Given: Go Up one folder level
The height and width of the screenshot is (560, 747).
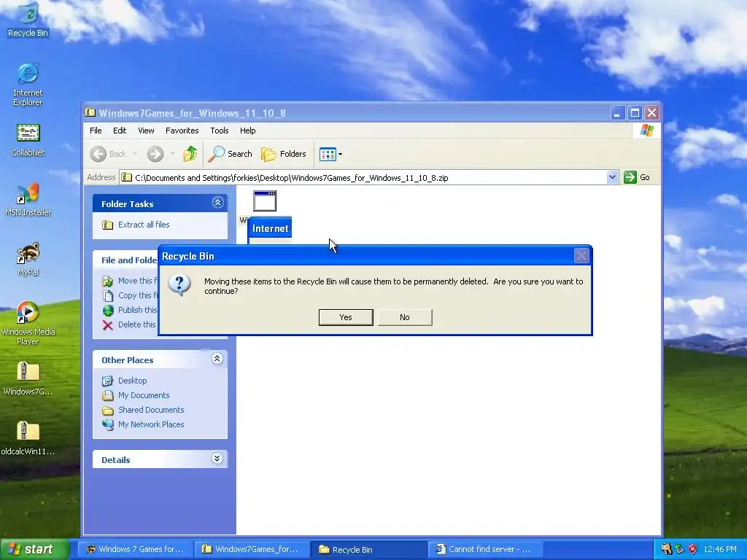Looking at the screenshot, I should [190, 154].
